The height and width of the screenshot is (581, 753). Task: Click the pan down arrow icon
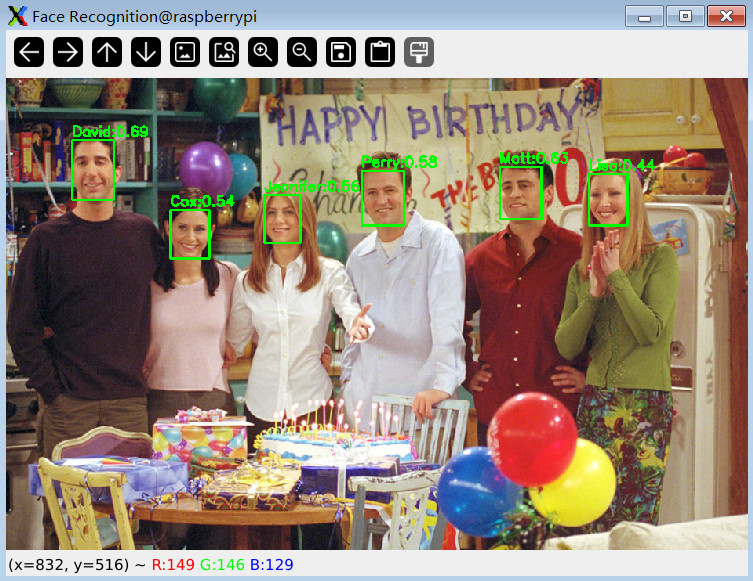[x=146, y=52]
